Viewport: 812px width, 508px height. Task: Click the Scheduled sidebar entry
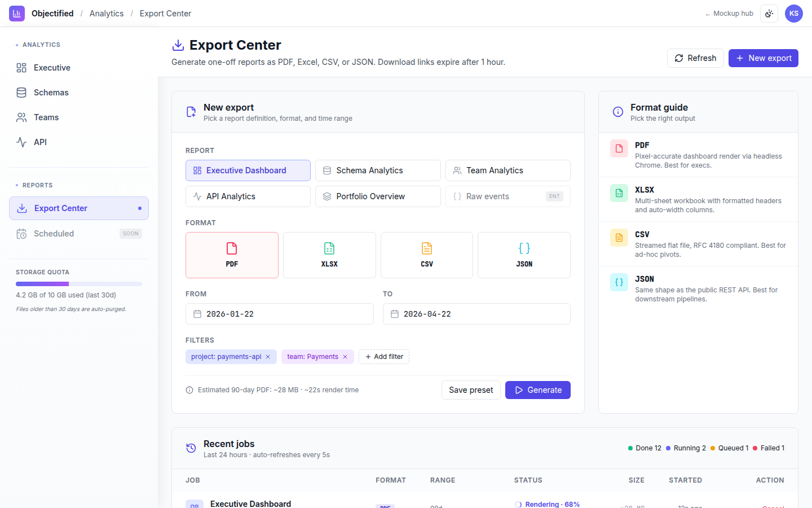click(79, 234)
